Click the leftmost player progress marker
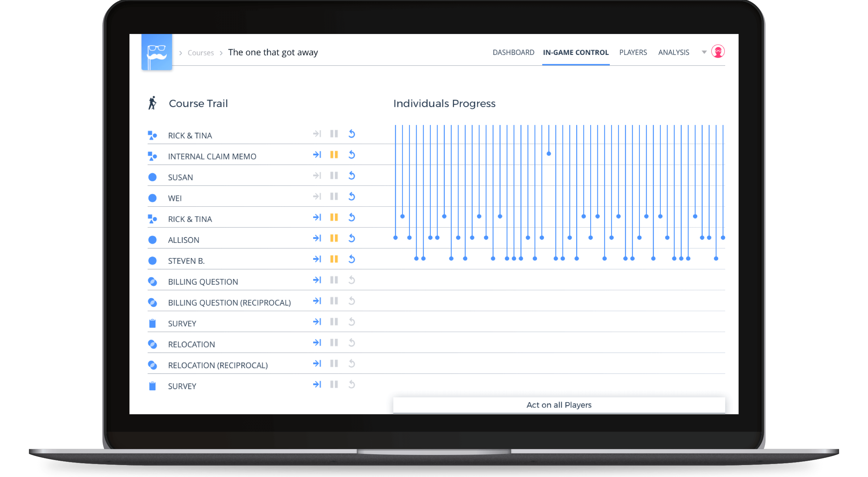The image size is (868, 477). pos(395,238)
